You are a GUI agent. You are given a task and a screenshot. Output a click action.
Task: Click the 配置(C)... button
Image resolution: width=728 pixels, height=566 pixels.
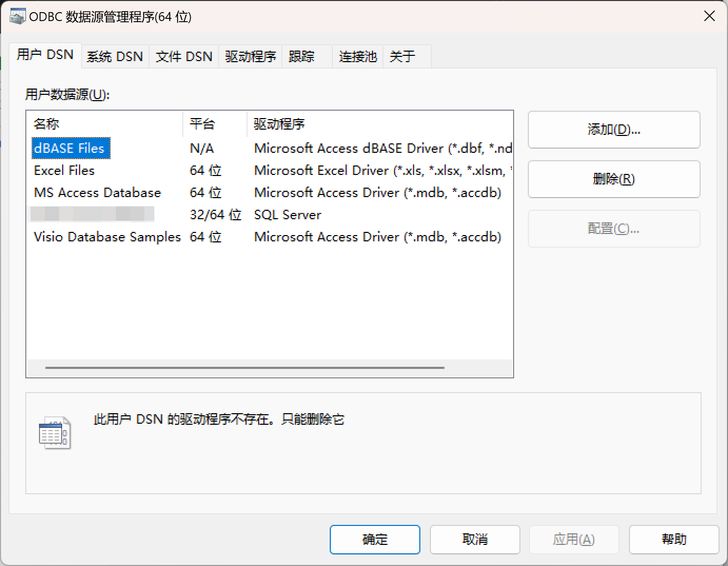coord(614,229)
